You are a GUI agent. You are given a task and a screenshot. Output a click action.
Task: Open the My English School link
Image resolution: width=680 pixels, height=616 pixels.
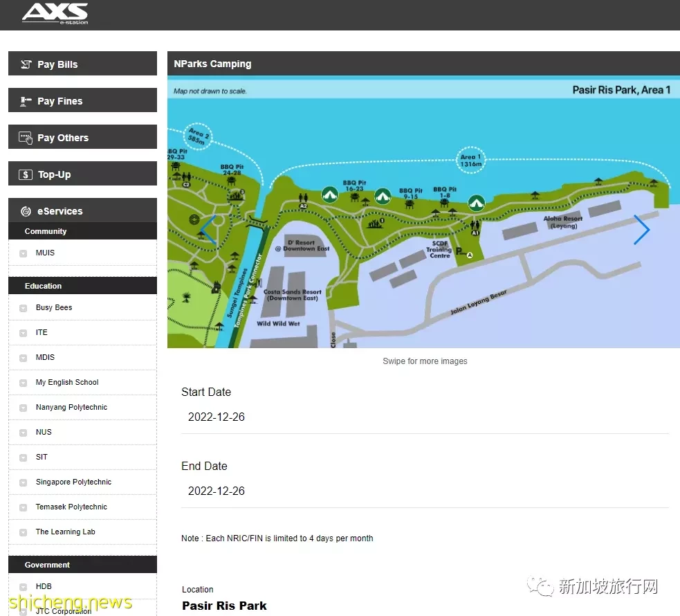(67, 382)
